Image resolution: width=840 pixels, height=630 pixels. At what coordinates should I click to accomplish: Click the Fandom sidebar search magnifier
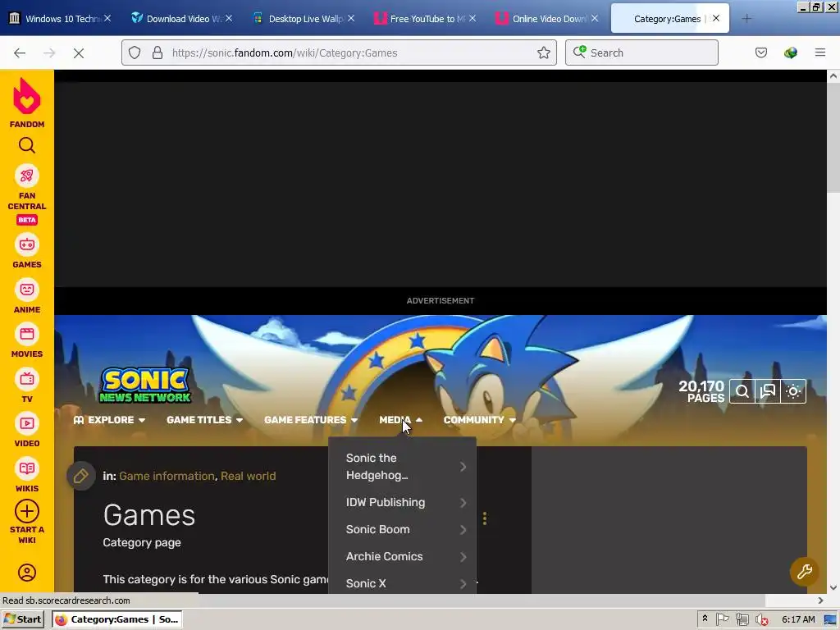27,145
